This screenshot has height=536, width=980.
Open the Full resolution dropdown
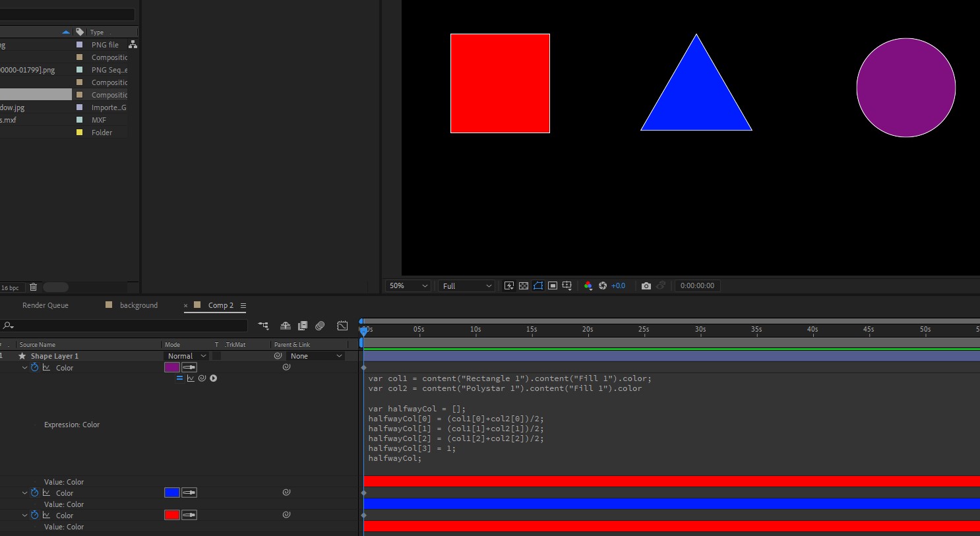(x=466, y=285)
